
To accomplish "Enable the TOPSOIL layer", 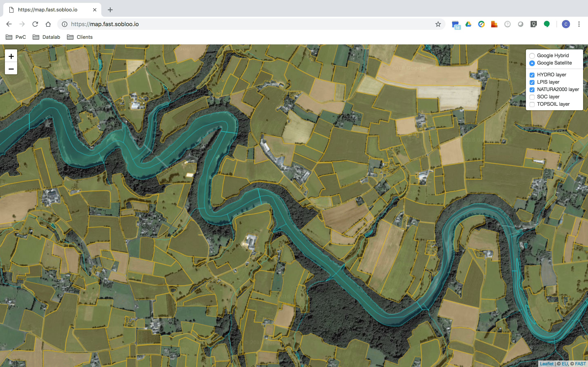I will click(532, 104).
